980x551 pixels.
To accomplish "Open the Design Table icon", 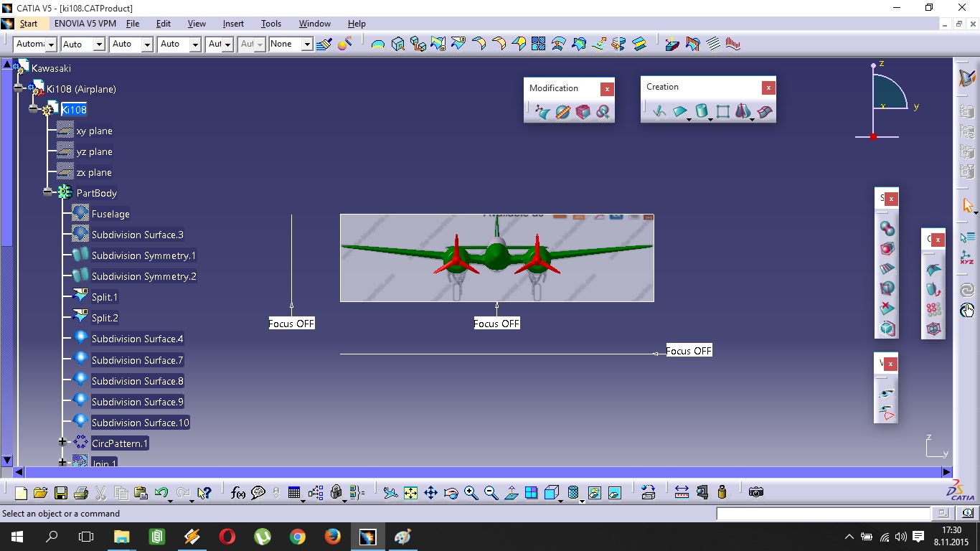I will (294, 493).
